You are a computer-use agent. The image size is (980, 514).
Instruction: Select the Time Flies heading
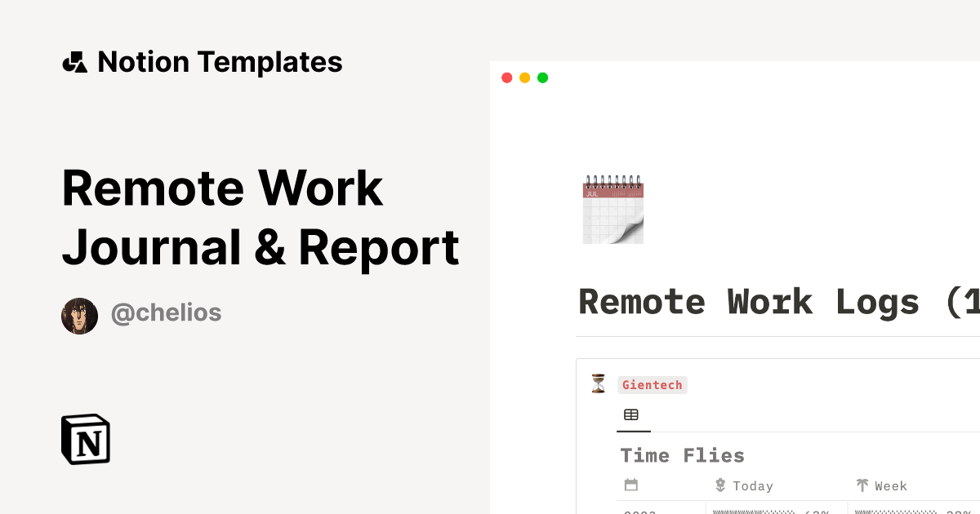click(x=682, y=455)
